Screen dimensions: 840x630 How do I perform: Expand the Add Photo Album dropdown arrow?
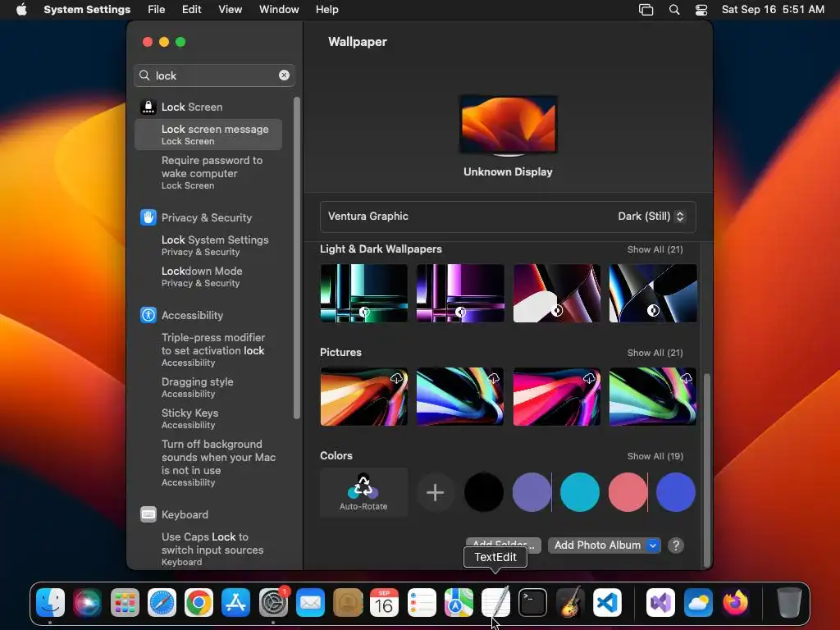pyautogui.click(x=652, y=546)
